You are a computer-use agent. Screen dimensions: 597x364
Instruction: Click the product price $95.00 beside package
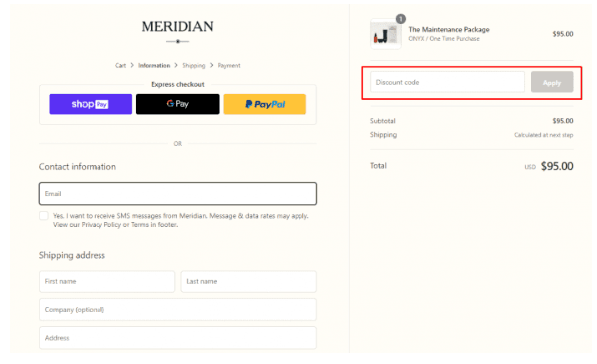point(563,34)
